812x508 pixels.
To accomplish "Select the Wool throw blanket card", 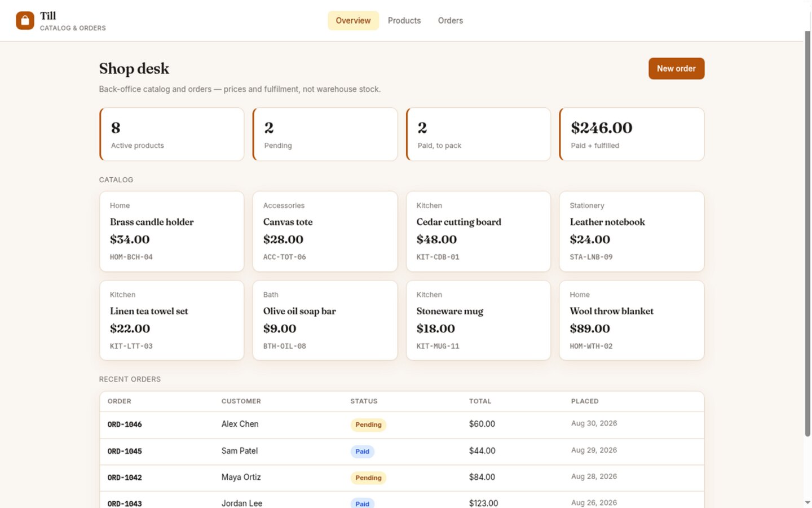I will point(632,321).
